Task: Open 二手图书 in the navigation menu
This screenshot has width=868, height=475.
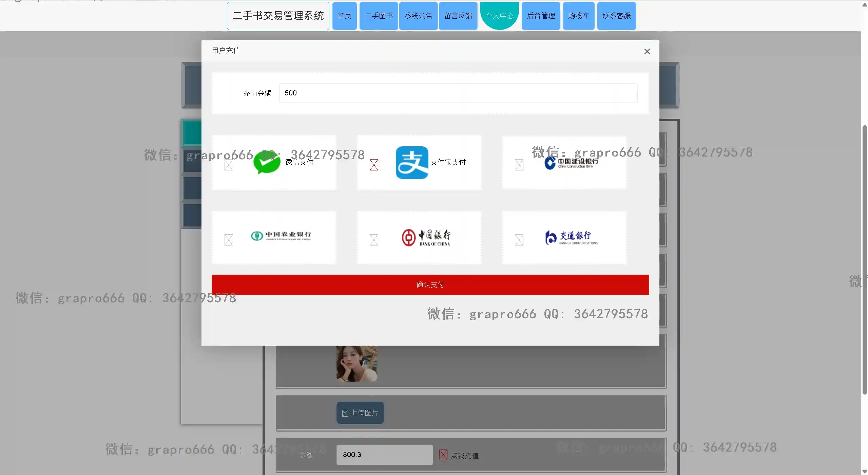Action: 379,16
